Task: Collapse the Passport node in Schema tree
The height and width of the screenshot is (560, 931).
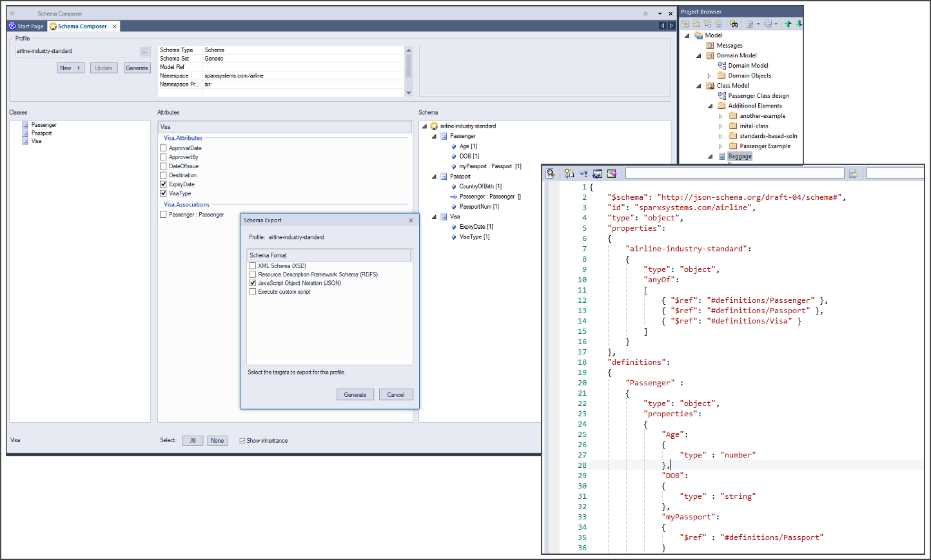Action: [x=434, y=177]
